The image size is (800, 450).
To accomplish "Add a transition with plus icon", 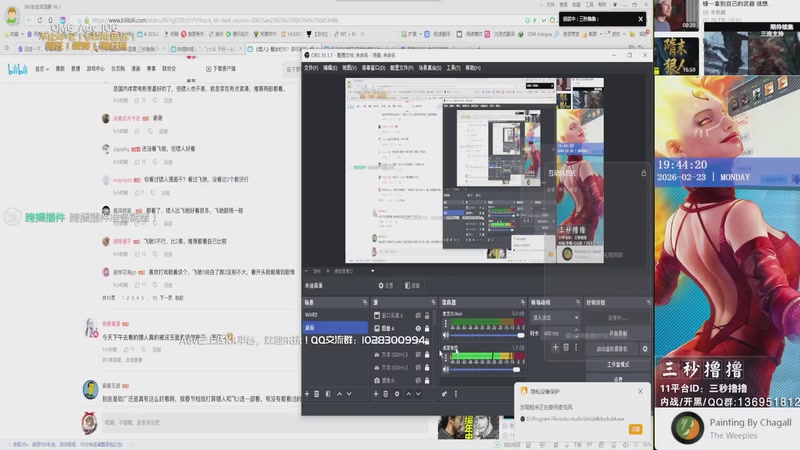I will click(x=555, y=347).
